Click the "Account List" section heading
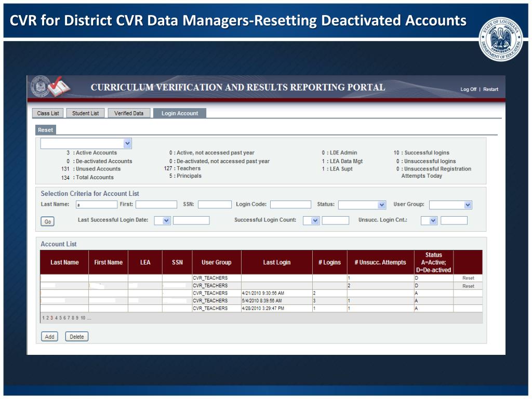 click(x=59, y=244)
